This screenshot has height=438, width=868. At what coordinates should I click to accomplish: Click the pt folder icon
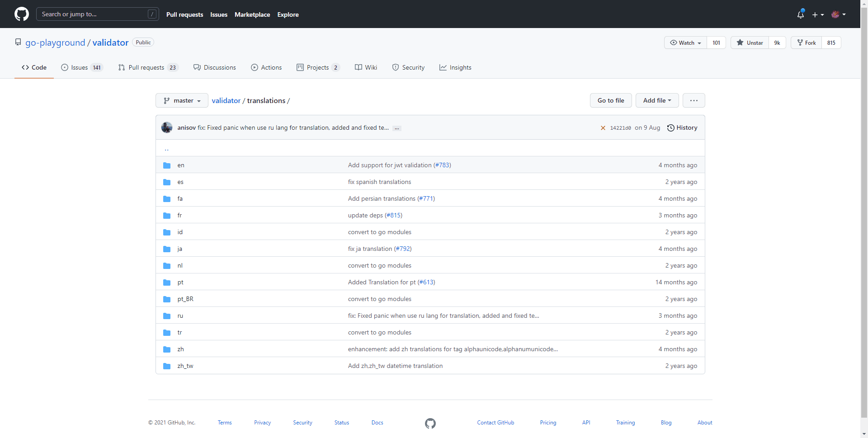coord(167,283)
